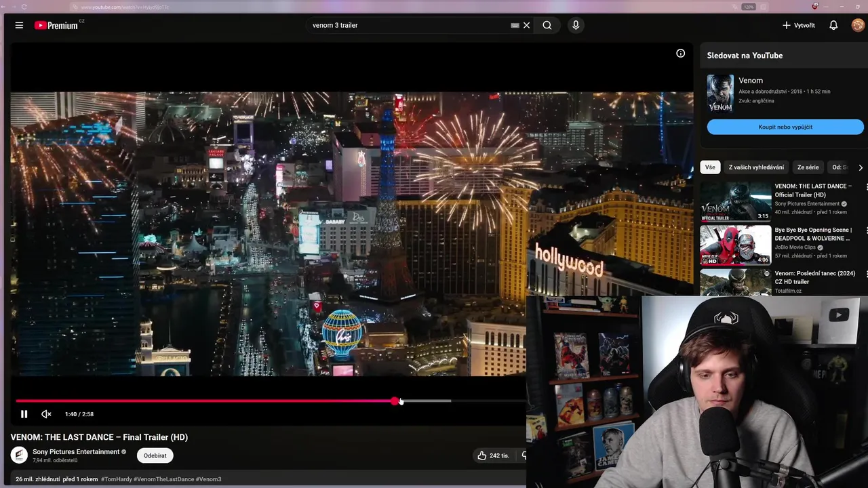Open the #VenomTheLastDance hashtag

coord(163,479)
